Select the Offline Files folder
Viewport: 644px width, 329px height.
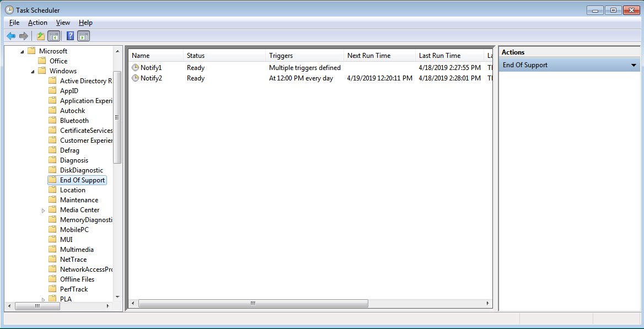coord(77,279)
